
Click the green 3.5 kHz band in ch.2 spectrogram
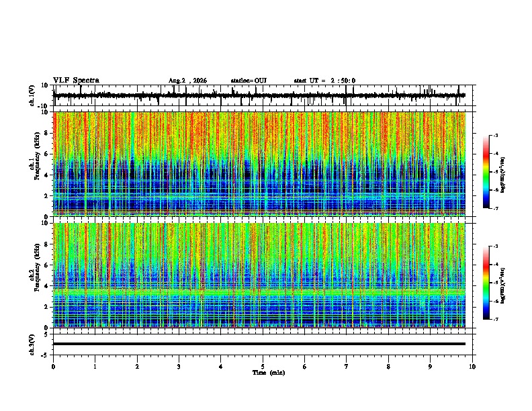[x=259, y=291]
